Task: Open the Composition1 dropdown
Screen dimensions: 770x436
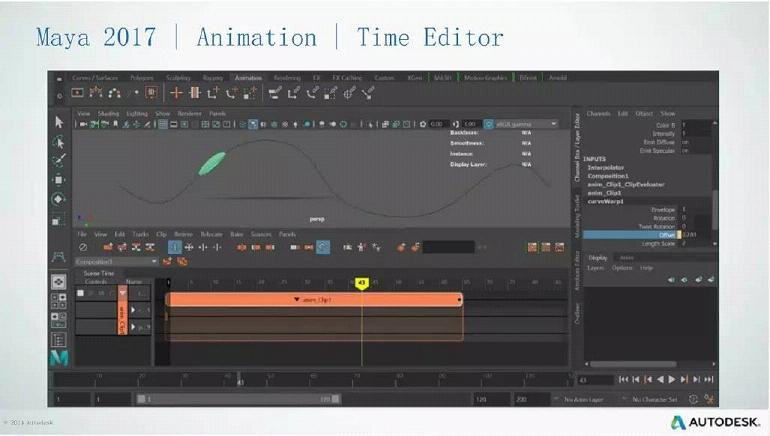Action: (x=116, y=262)
